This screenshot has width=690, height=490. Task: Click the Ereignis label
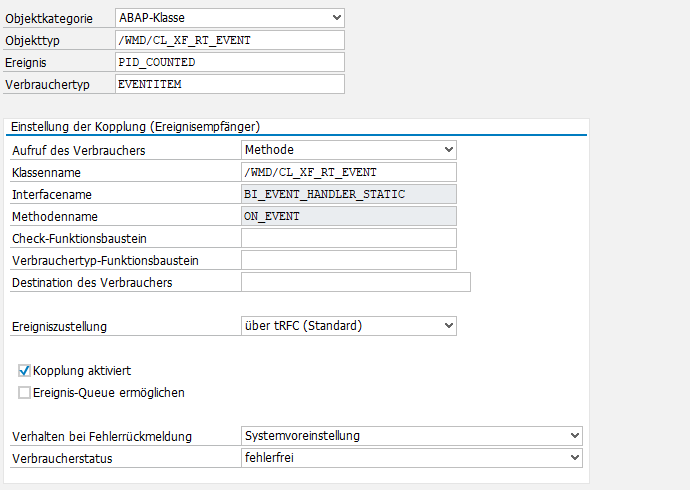[26, 62]
